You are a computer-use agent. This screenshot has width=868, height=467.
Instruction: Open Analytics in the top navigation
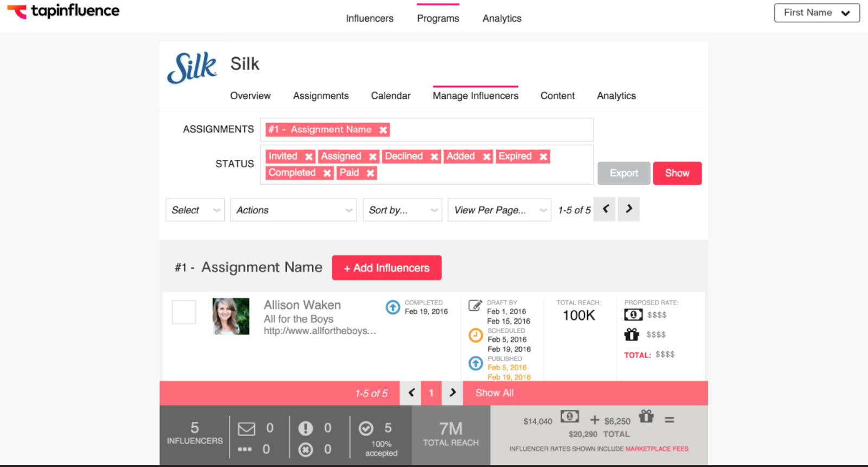click(x=502, y=18)
